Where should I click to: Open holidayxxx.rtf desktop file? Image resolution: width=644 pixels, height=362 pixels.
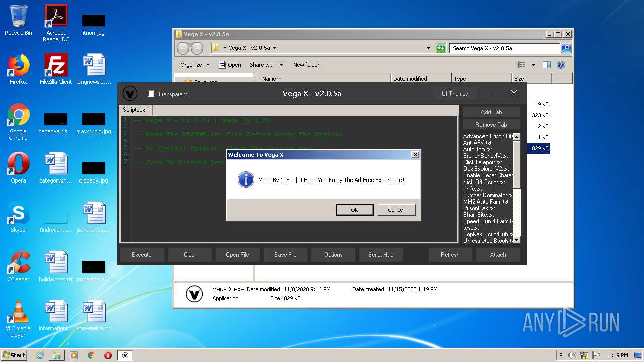click(x=56, y=266)
